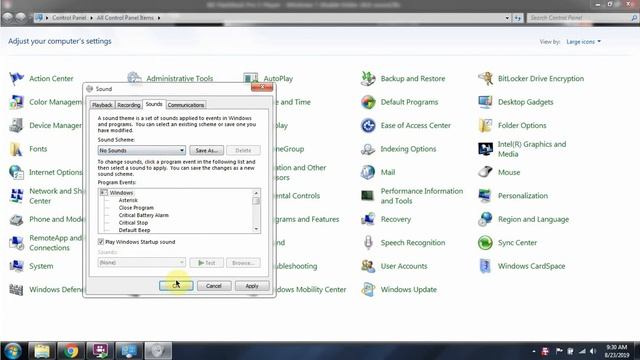Screen dimensions: 640x360
Task: Open the Network and Sharing Center icon
Action: tap(17, 196)
